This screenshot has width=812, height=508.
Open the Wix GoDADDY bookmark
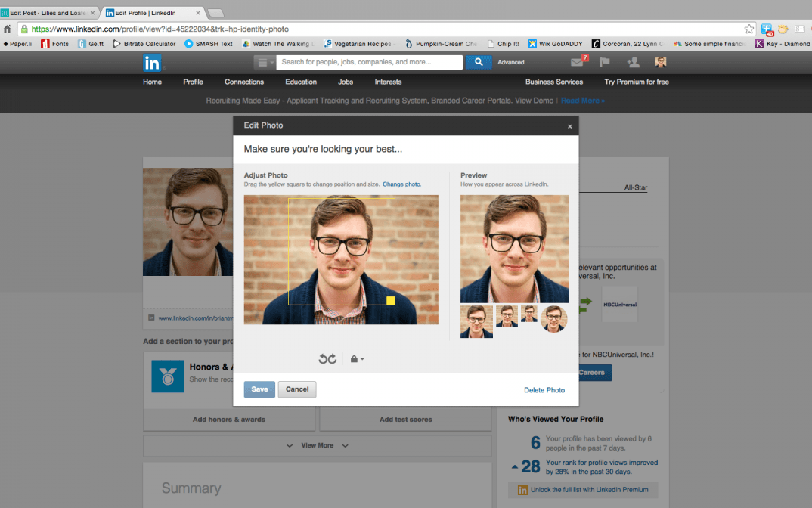click(555, 44)
